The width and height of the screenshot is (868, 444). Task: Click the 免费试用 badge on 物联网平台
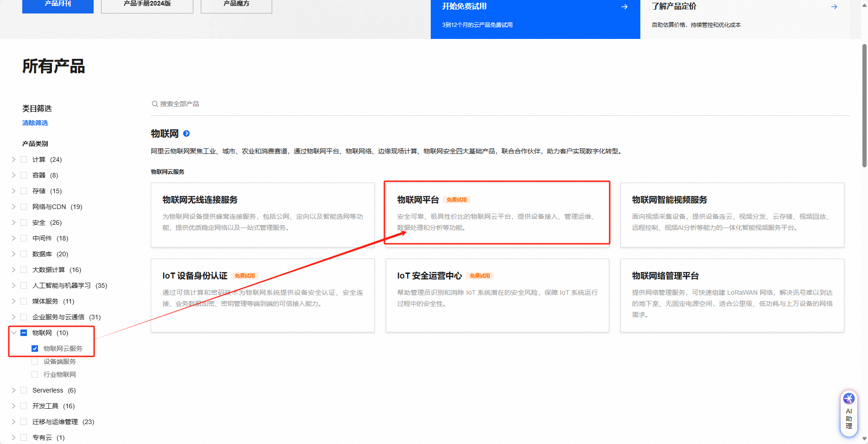pos(456,200)
